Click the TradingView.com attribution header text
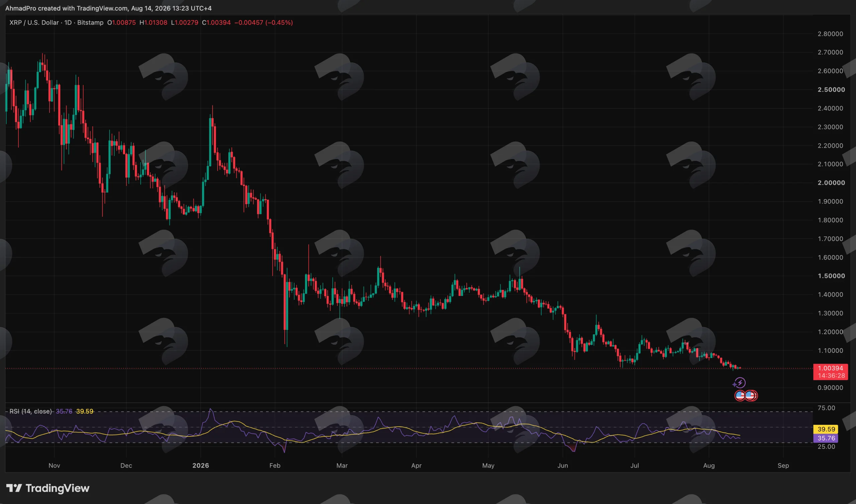The width and height of the screenshot is (856, 504). click(x=108, y=8)
